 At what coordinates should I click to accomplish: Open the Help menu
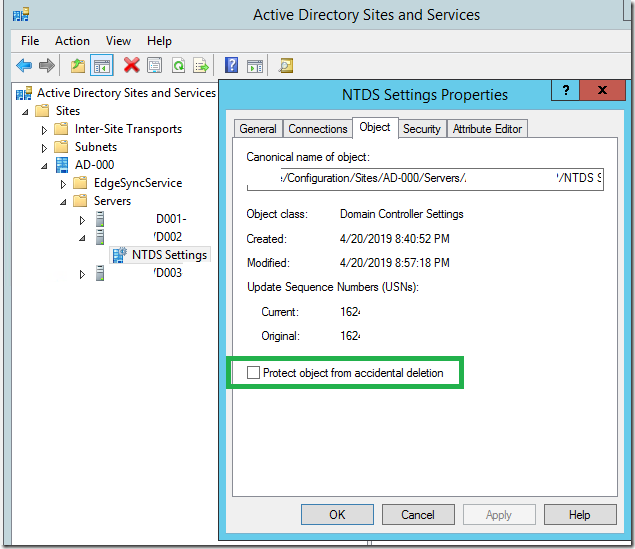coord(159,41)
